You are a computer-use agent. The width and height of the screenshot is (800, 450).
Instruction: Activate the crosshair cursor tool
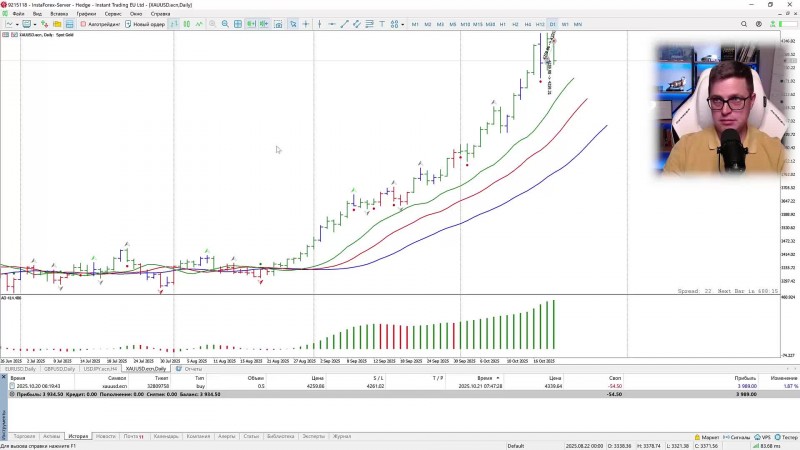(306, 24)
